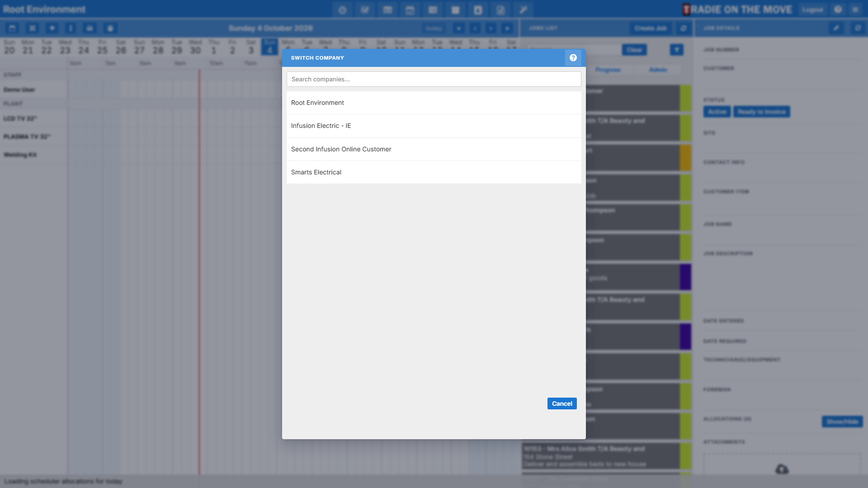
Task: Toggle the Active status button
Action: [717, 112]
